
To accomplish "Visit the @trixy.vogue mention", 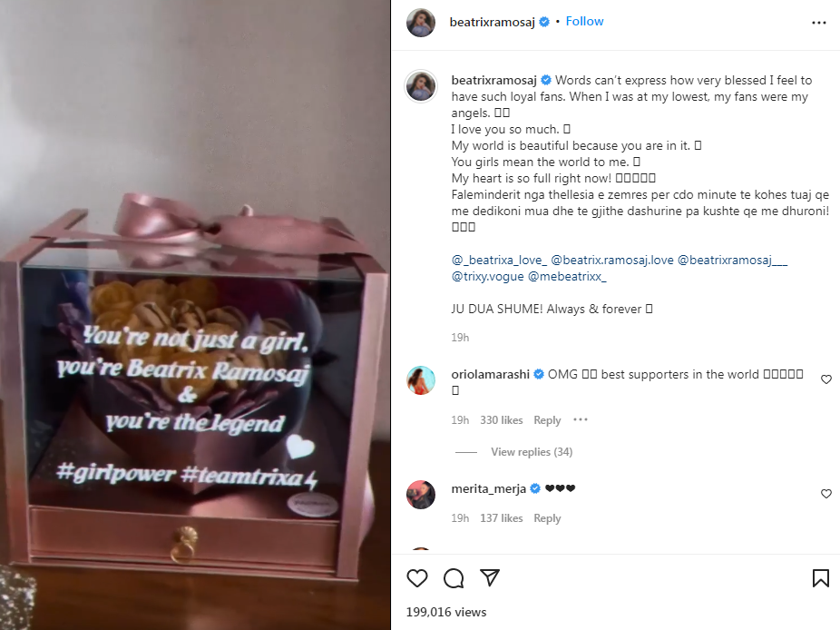I will tap(487, 277).
